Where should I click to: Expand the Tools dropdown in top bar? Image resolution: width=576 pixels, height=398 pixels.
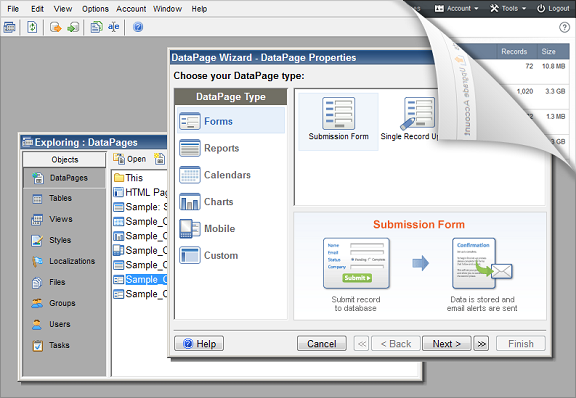pos(508,8)
